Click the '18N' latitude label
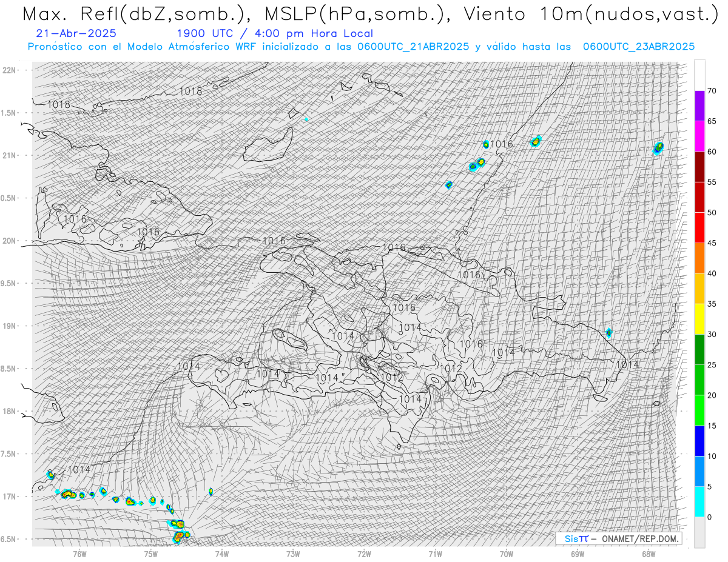The image size is (728, 562). tap(10, 411)
